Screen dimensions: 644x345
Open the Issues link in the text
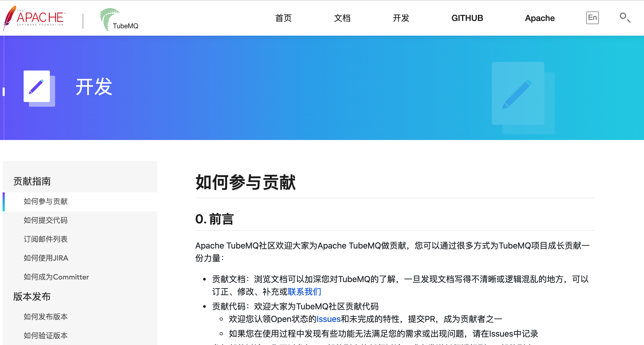coord(329,319)
